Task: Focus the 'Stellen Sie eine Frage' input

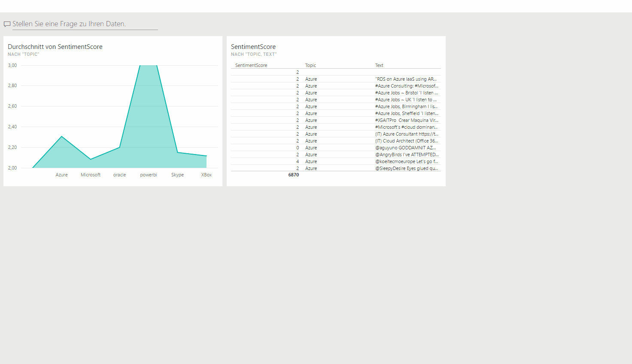Action: tap(85, 24)
